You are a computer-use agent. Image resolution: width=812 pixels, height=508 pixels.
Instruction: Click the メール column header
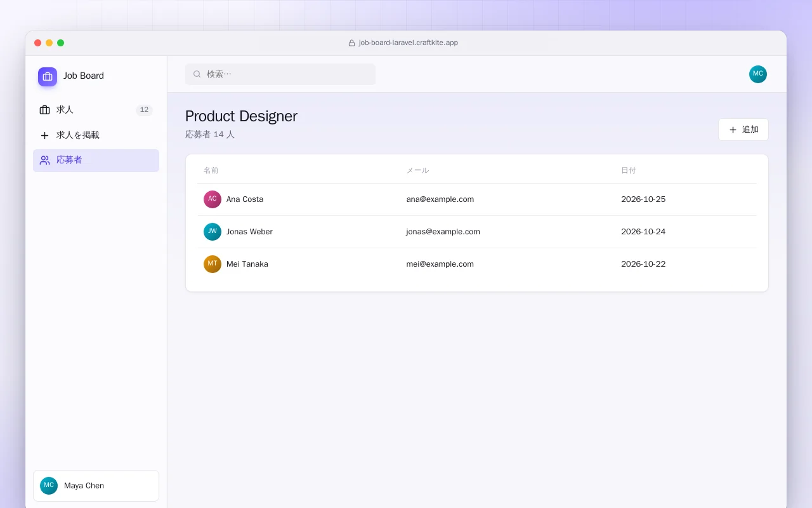[417, 170]
